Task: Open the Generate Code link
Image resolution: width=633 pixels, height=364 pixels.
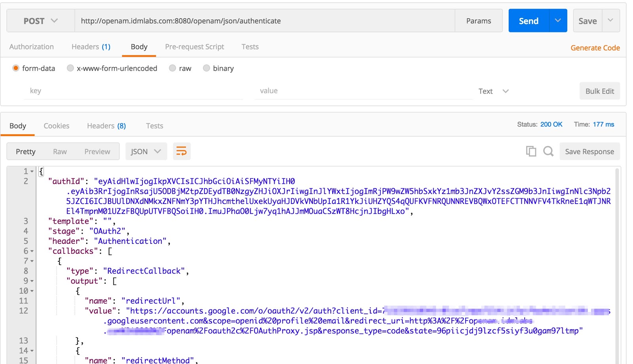Action: tap(595, 47)
